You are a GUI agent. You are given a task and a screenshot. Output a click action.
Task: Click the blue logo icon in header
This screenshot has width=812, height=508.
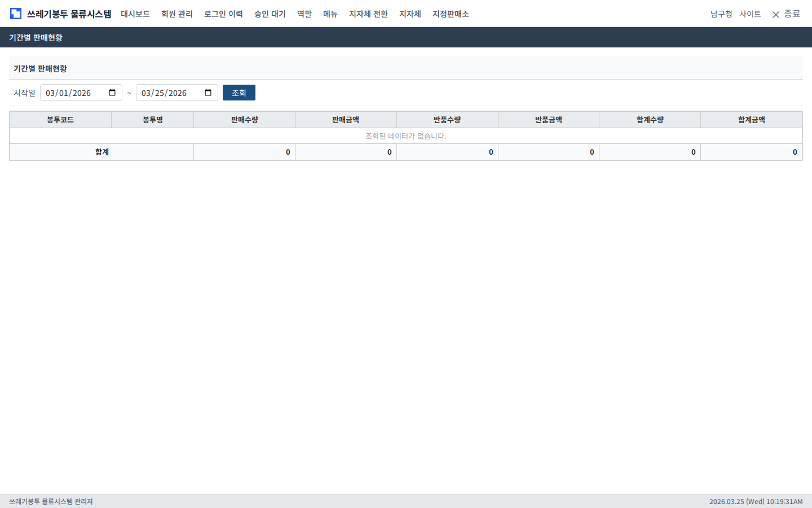(16, 14)
